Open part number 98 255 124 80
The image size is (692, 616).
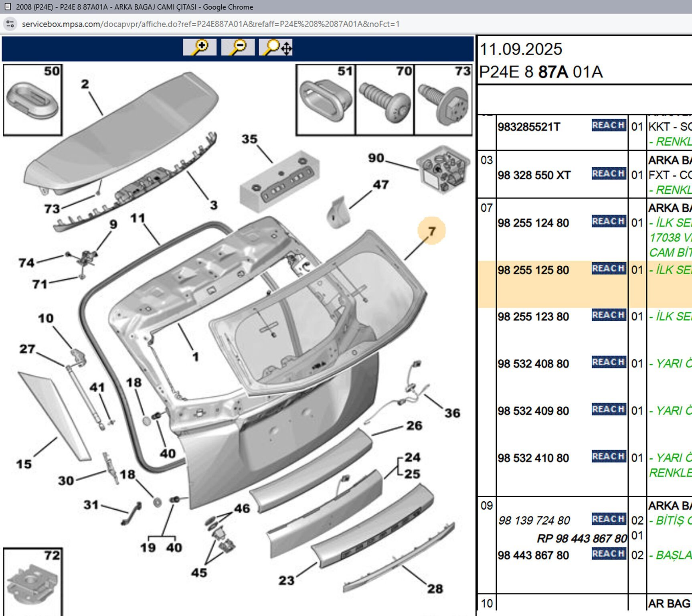point(533,223)
